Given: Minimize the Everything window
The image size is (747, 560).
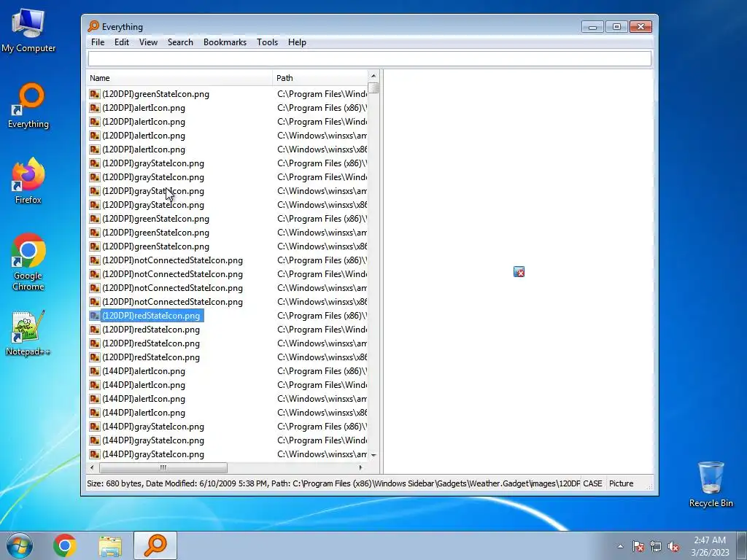Looking at the screenshot, I should click(592, 27).
